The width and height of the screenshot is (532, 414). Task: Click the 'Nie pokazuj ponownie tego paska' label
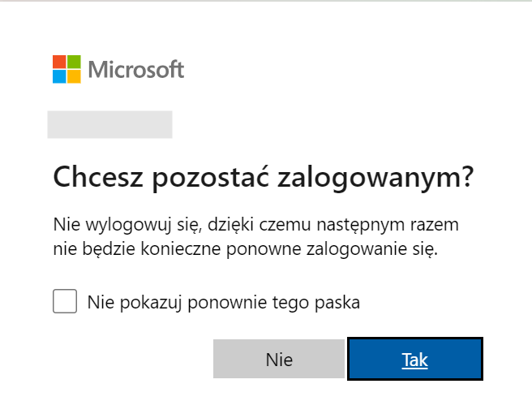pyautogui.click(x=224, y=302)
